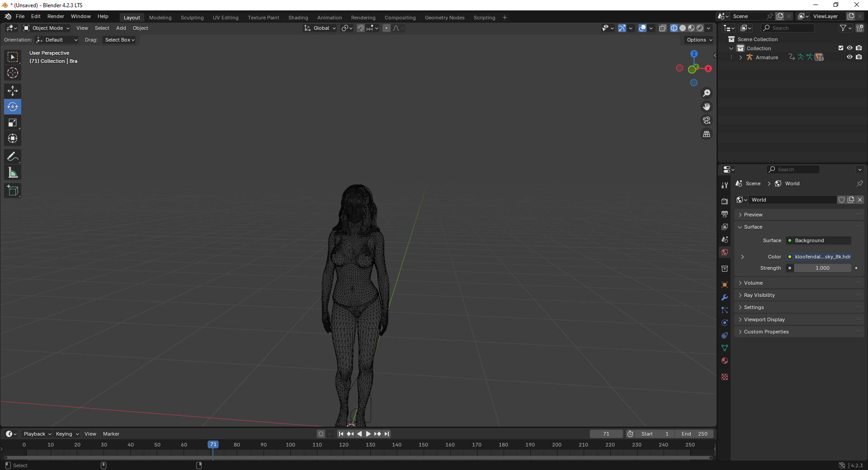Screen dimensions: 868x470
Task: Click the hand pan-view icon
Action: 707,107
